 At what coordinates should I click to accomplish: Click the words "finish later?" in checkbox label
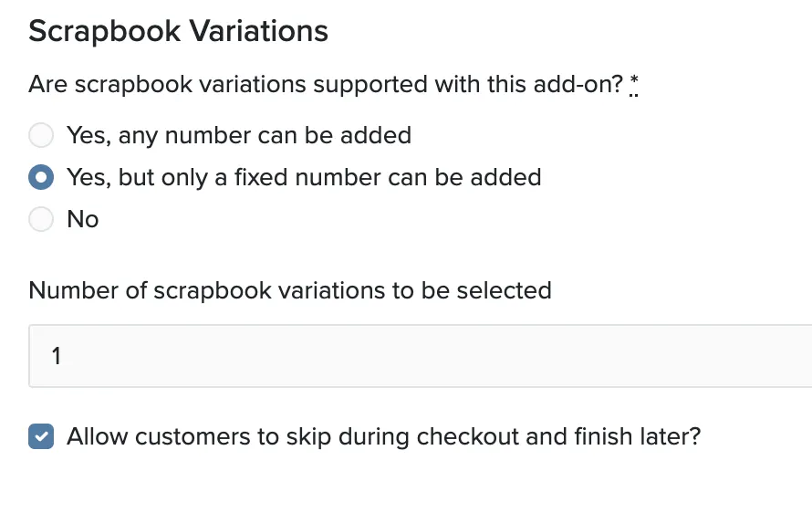click(x=638, y=437)
